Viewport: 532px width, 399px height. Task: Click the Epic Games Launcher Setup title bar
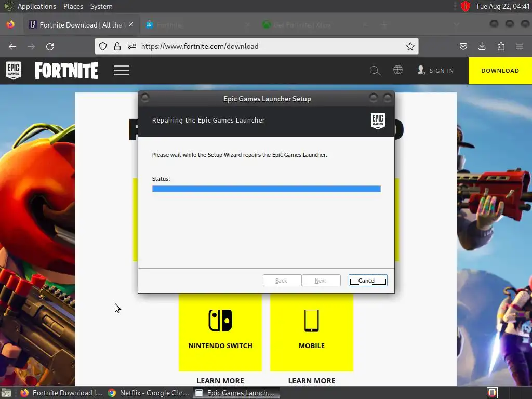coord(267,99)
